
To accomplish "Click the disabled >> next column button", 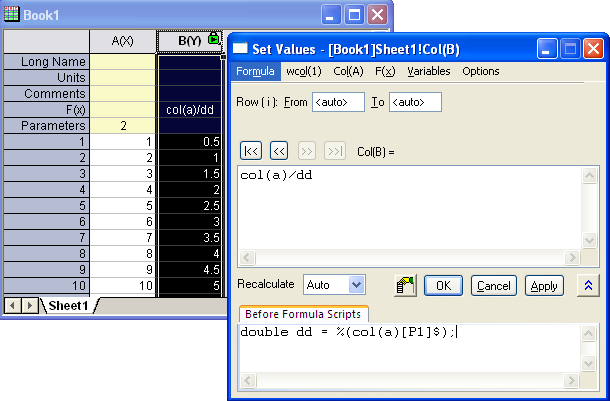I will 307,151.
